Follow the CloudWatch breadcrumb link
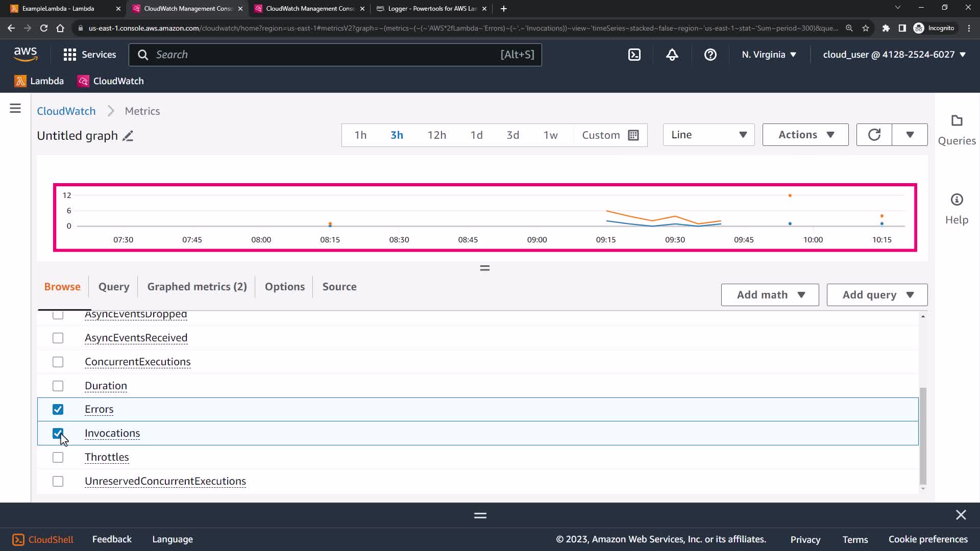This screenshot has width=980, height=551. point(66,111)
